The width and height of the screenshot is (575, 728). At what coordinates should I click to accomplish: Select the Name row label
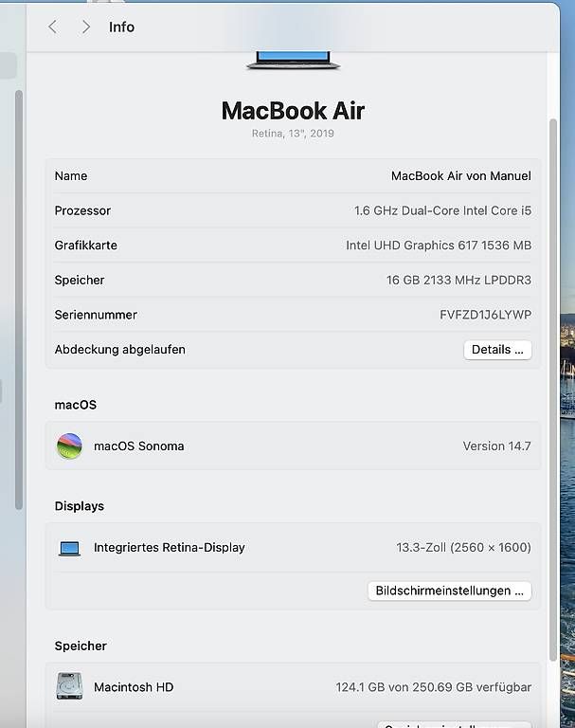point(71,176)
